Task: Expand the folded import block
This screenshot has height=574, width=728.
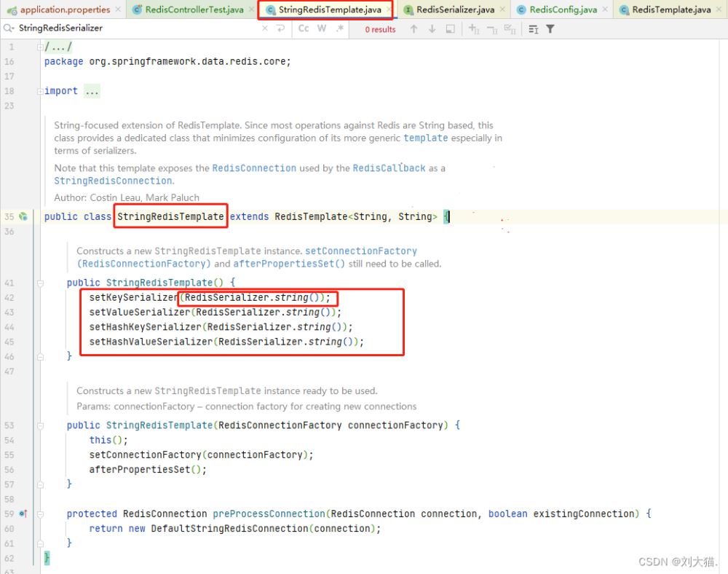Action: click(x=92, y=91)
